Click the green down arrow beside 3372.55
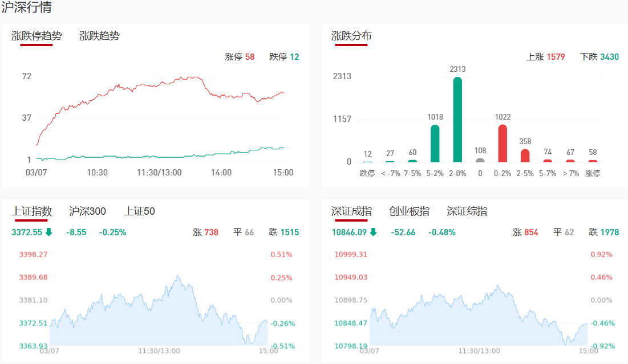Viewport: 628px width, 364px height. pyautogui.click(x=48, y=232)
